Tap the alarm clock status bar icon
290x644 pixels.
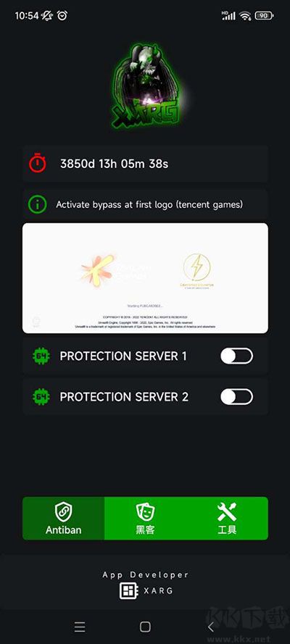pyautogui.click(x=62, y=16)
